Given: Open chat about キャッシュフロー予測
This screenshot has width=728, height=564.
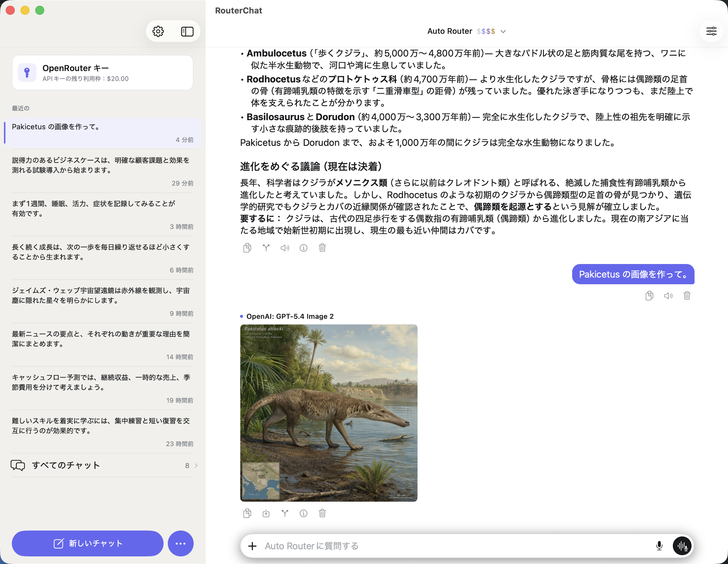Looking at the screenshot, I should pos(103,388).
